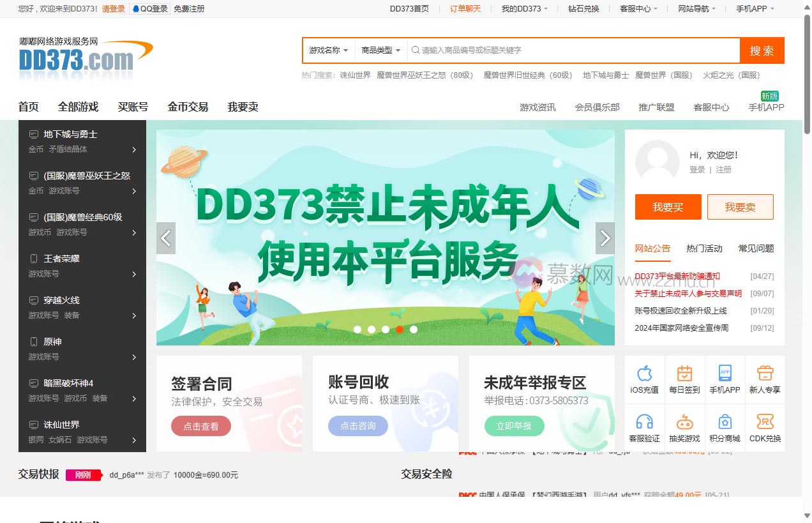Click the 我要买 buy button
This screenshot has height=523, width=812.
coord(668,207)
